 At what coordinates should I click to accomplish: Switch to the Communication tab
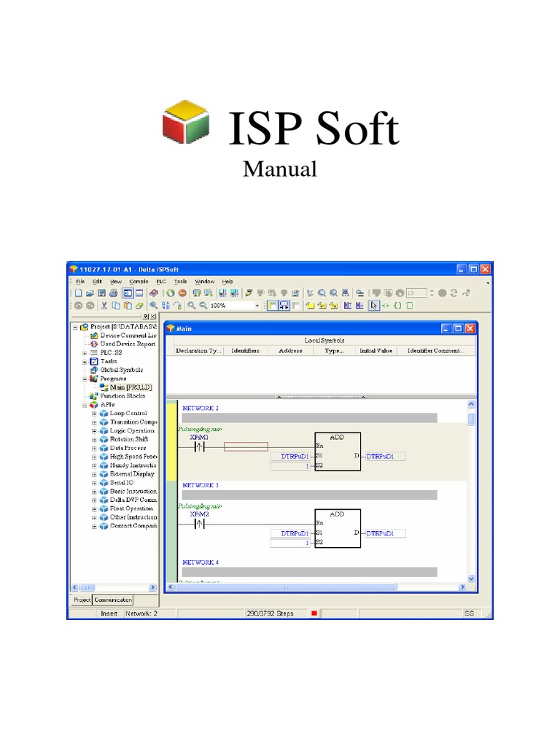(113, 600)
